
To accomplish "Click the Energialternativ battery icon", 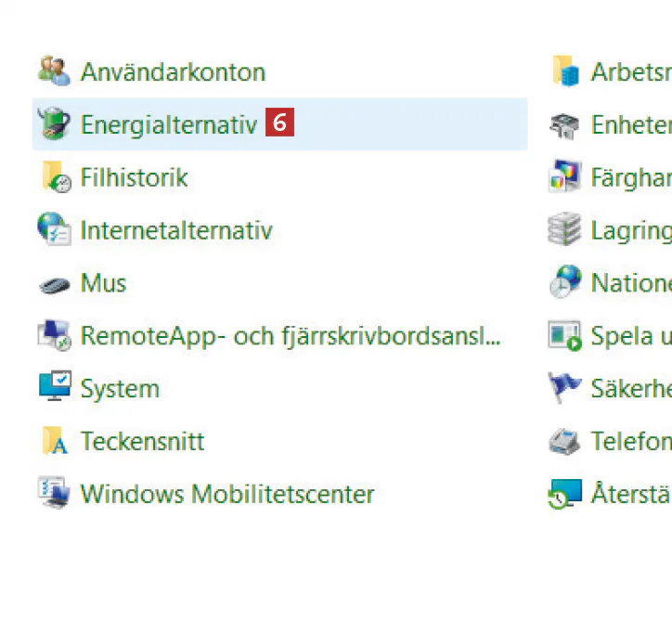I will [x=54, y=124].
